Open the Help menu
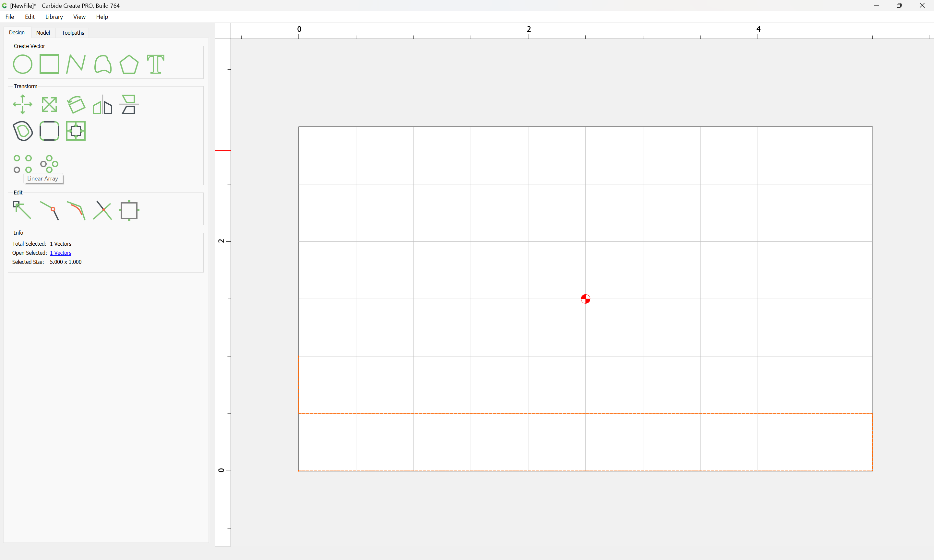Screen dimensions: 934x560 point(102,17)
